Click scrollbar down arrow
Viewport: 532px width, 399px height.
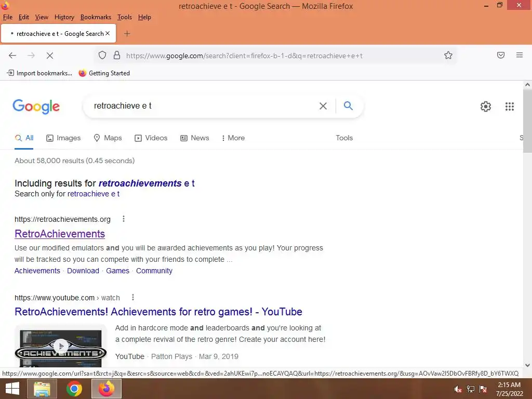coord(527,365)
